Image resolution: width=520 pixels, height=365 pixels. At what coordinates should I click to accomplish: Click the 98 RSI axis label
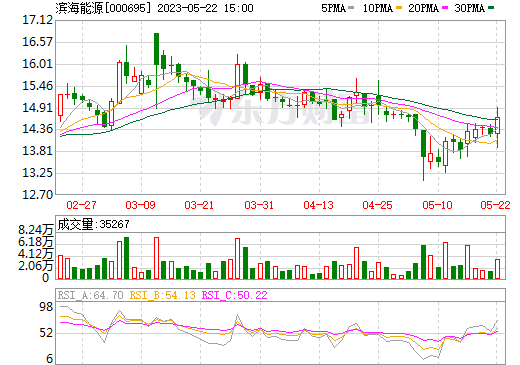tap(46, 307)
